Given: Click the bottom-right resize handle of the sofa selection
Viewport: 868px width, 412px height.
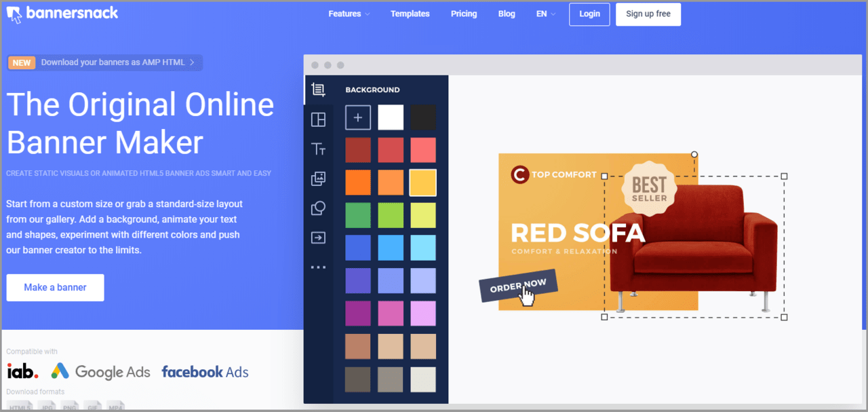Looking at the screenshot, I should pyautogui.click(x=785, y=317).
